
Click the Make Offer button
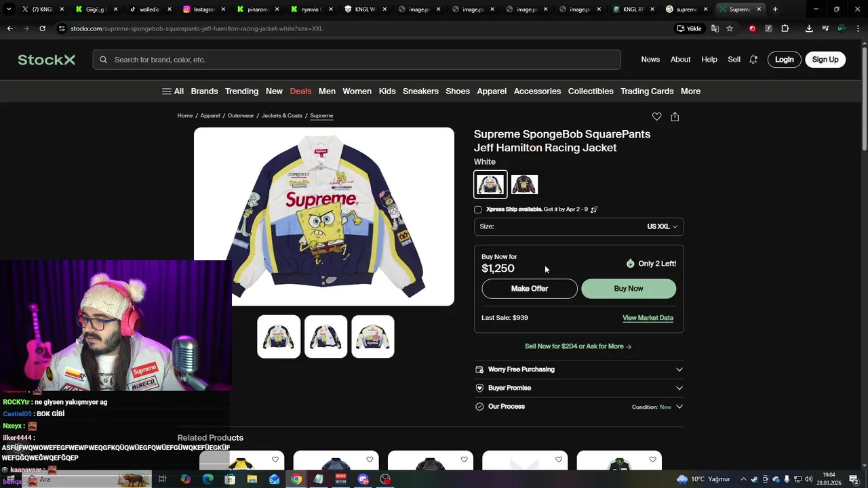(x=530, y=289)
